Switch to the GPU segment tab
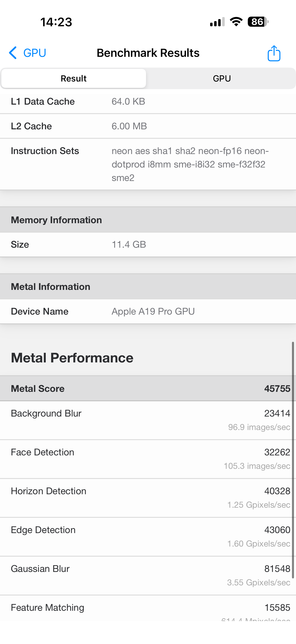This screenshot has height=644, width=296. [x=222, y=79]
